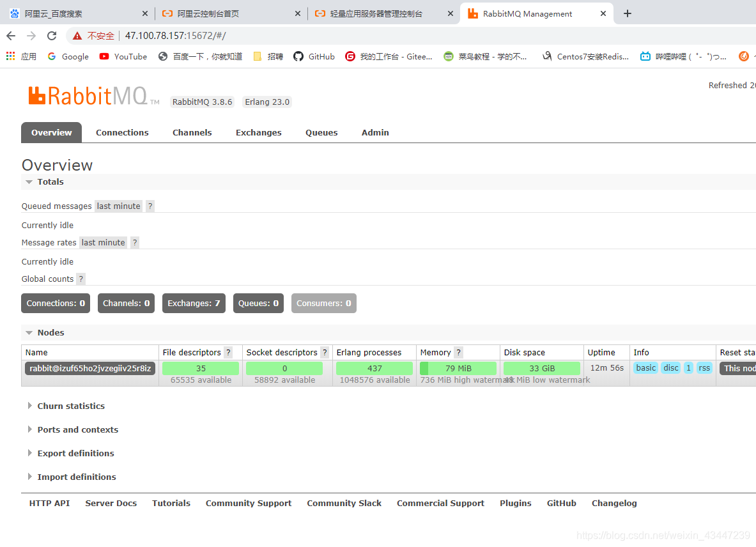Click the Queues: 0 button

pyautogui.click(x=258, y=303)
